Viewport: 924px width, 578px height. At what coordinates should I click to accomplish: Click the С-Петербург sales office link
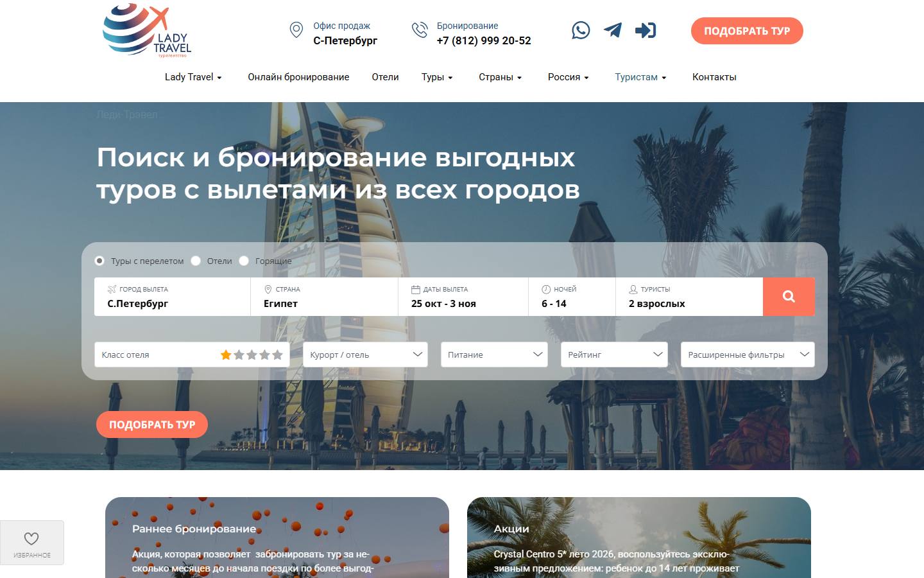click(x=345, y=40)
